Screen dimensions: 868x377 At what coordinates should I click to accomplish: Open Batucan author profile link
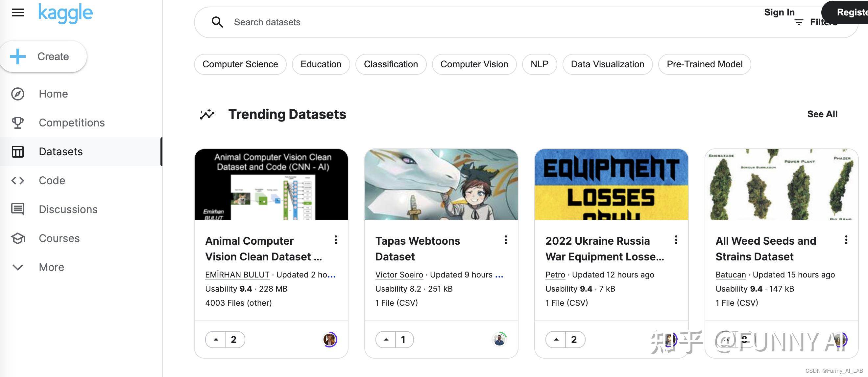(731, 275)
